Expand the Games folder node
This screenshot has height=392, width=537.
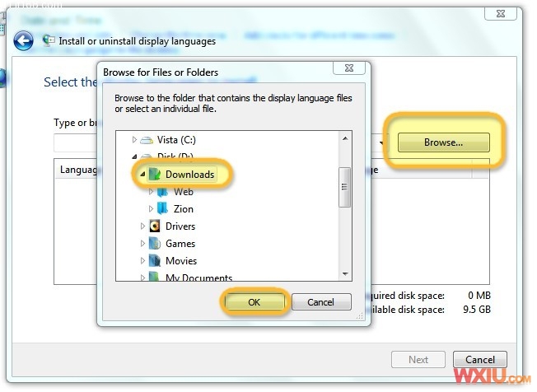[x=142, y=244]
